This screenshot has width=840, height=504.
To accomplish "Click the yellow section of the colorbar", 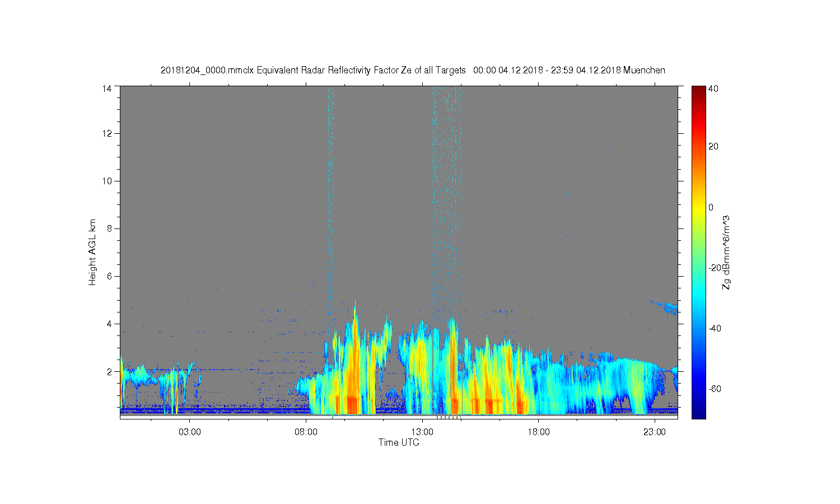I will (x=698, y=207).
